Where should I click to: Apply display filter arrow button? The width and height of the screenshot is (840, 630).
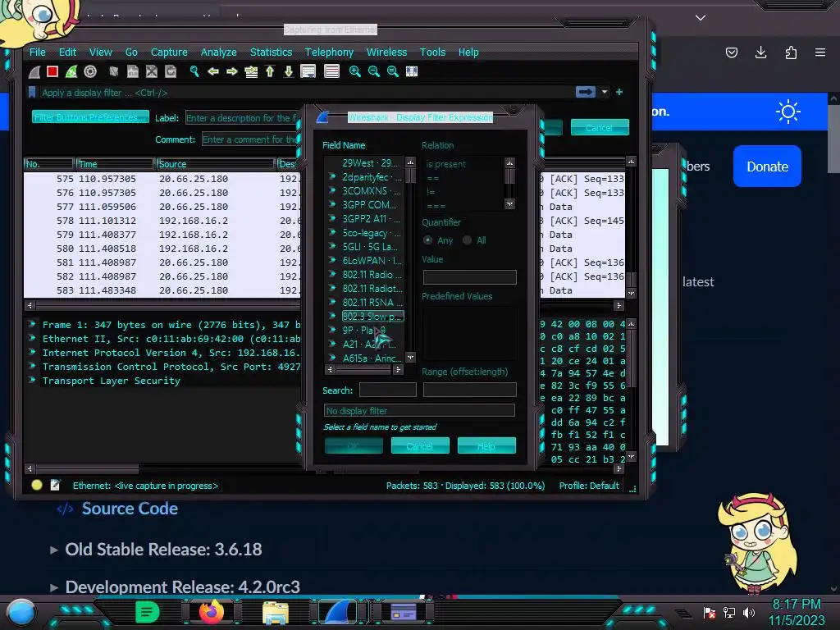pos(586,92)
